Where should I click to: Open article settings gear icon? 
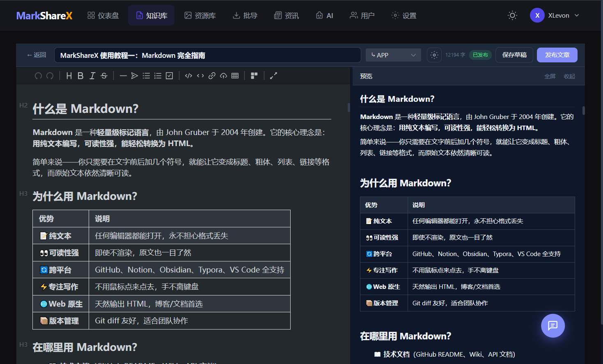[434, 55]
